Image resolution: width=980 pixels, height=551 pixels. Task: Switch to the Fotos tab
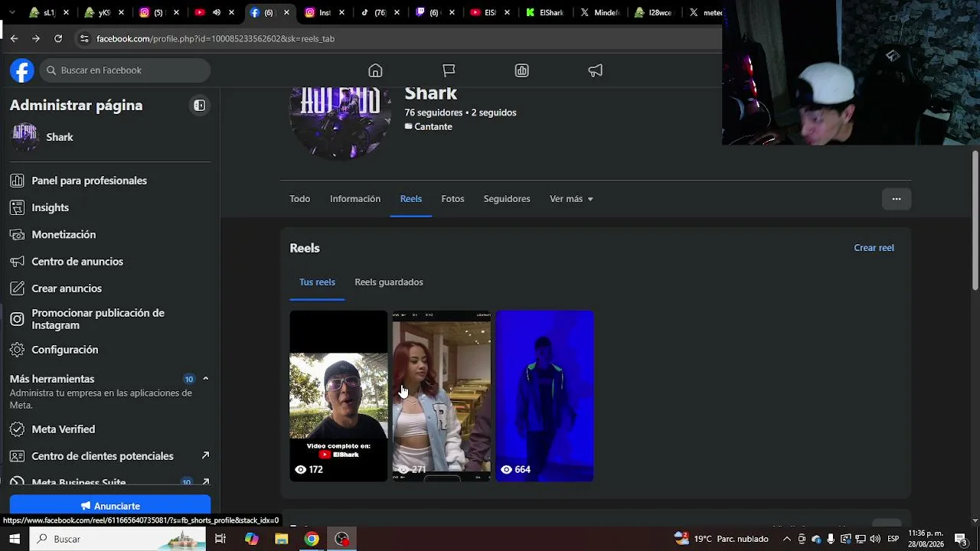[452, 199]
